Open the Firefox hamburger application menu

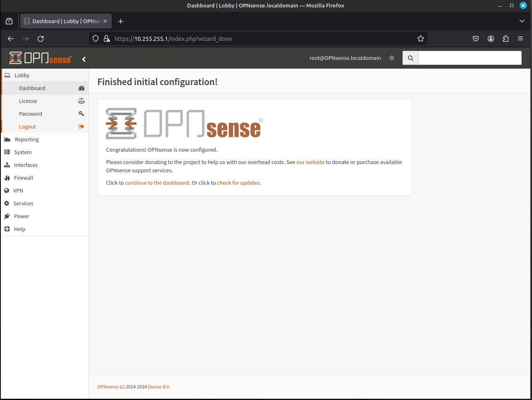[520, 38]
